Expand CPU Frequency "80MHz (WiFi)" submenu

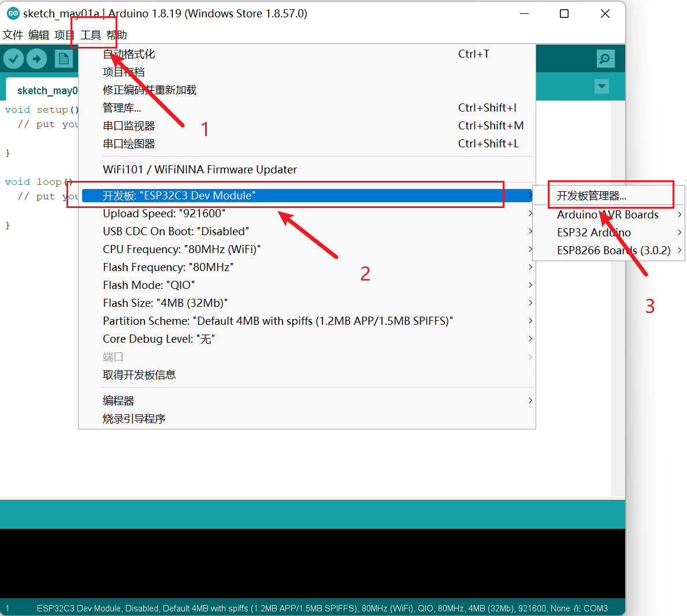click(x=307, y=250)
